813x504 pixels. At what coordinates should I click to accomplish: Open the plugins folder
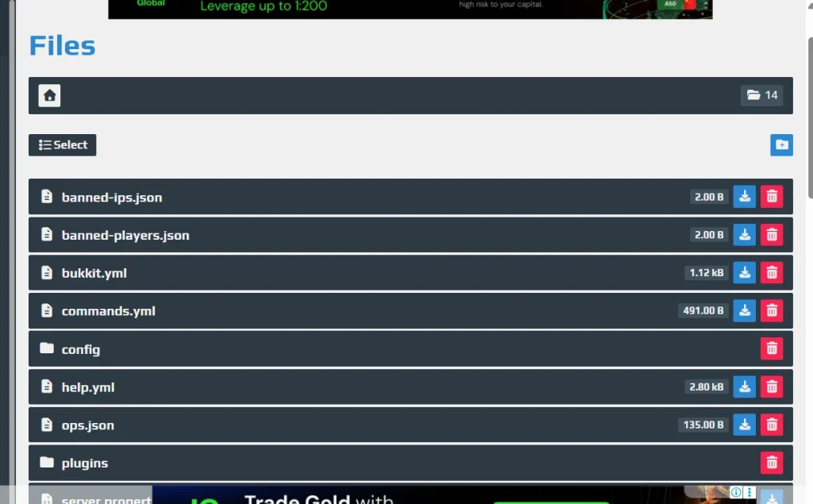pos(85,464)
